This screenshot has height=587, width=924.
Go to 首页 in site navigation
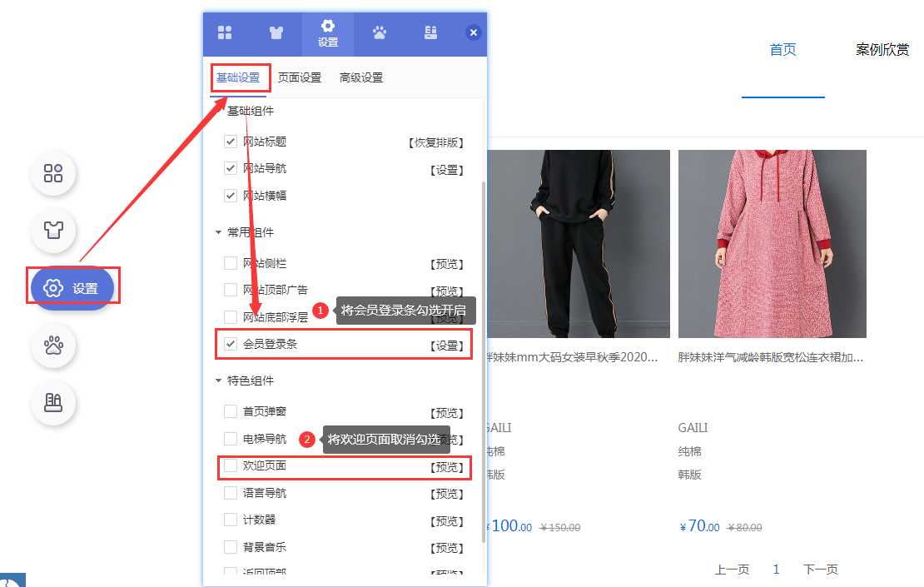(x=782, y=49)
